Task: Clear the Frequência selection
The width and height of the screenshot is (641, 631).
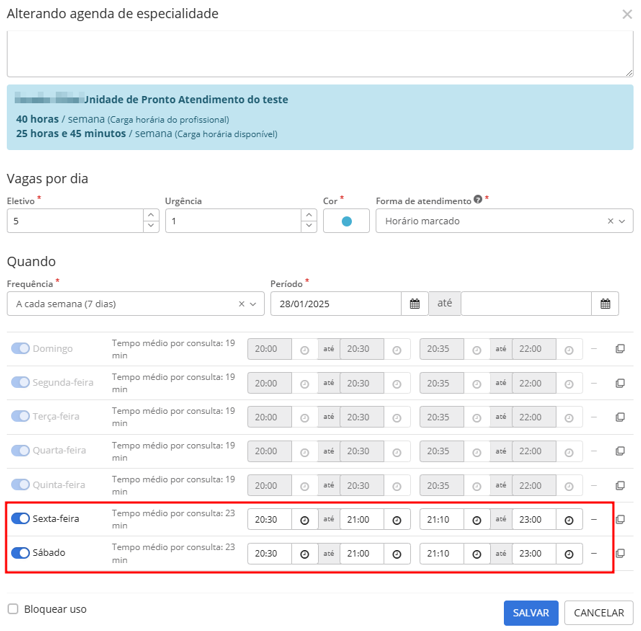Action: [242, 304]
